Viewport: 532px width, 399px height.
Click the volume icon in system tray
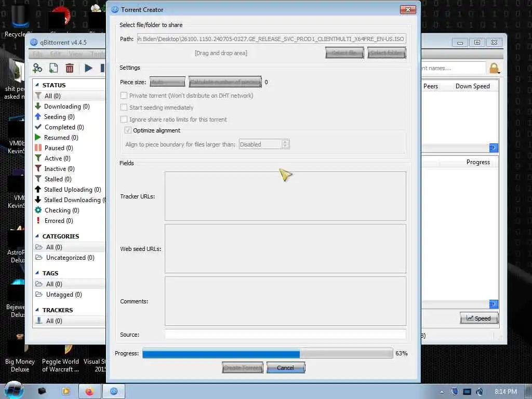tap(480, 392)
